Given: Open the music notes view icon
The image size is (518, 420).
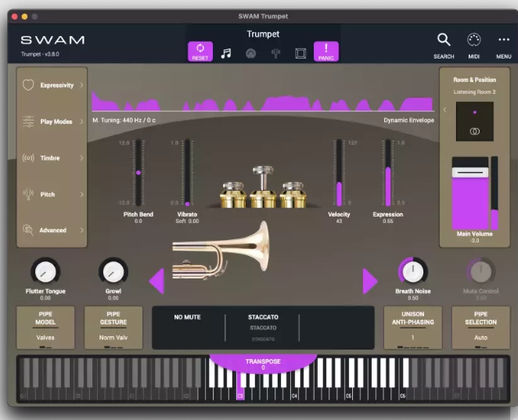Looking at the screenshot, I should point(226,53).
